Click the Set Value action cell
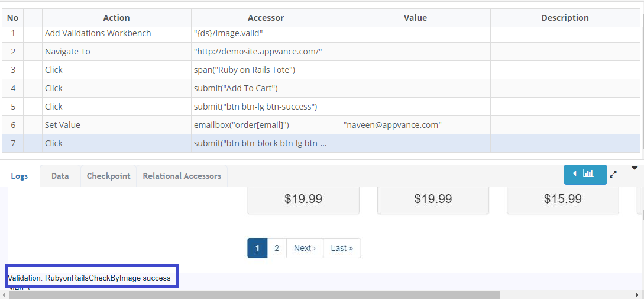Screen dimensions: 644x299 116,124
